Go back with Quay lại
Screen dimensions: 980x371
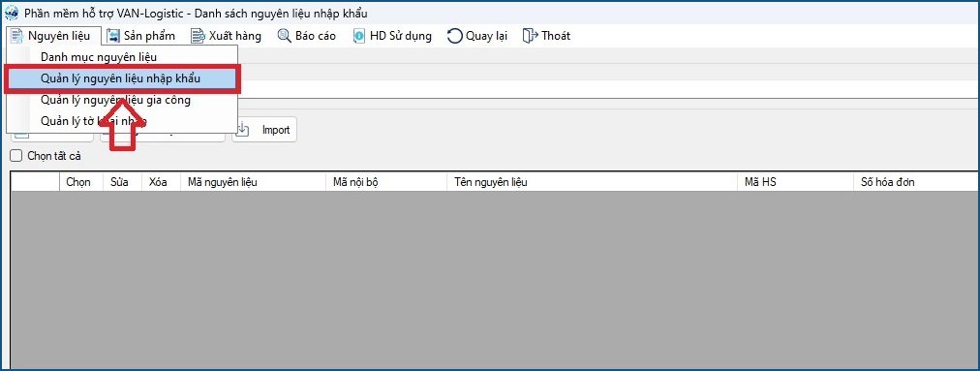tap(477, 36)
